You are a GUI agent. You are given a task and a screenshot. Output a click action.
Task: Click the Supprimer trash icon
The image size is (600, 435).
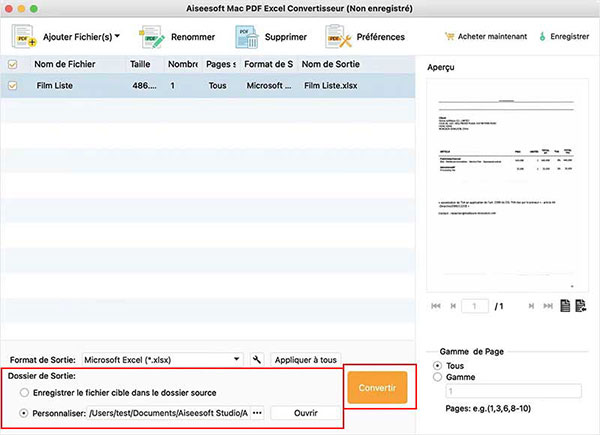247,37
